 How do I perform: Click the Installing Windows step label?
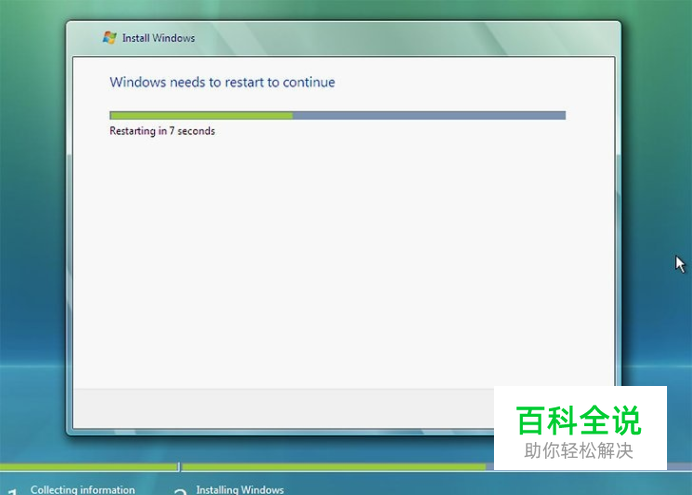coord(240,490)
